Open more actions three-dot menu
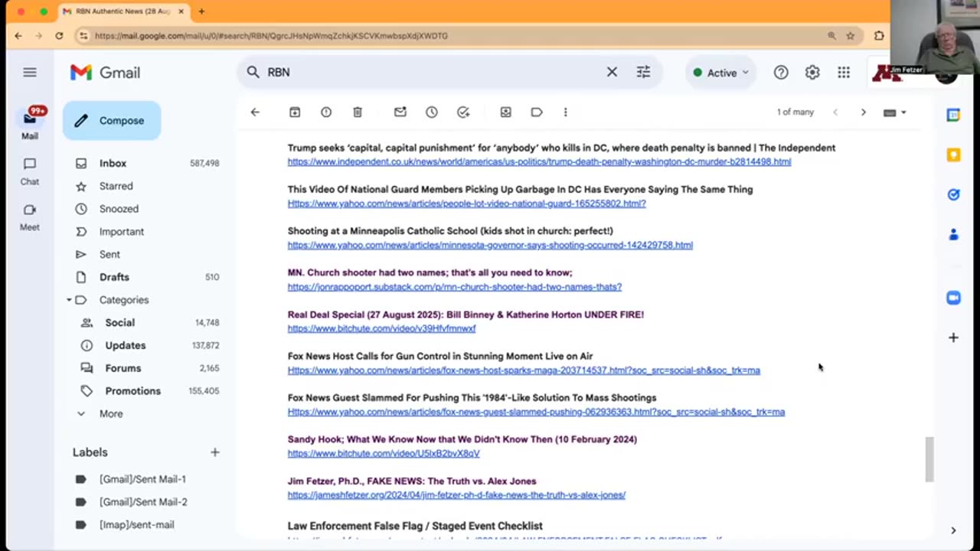The image size is (980, 551). point(566,112)
